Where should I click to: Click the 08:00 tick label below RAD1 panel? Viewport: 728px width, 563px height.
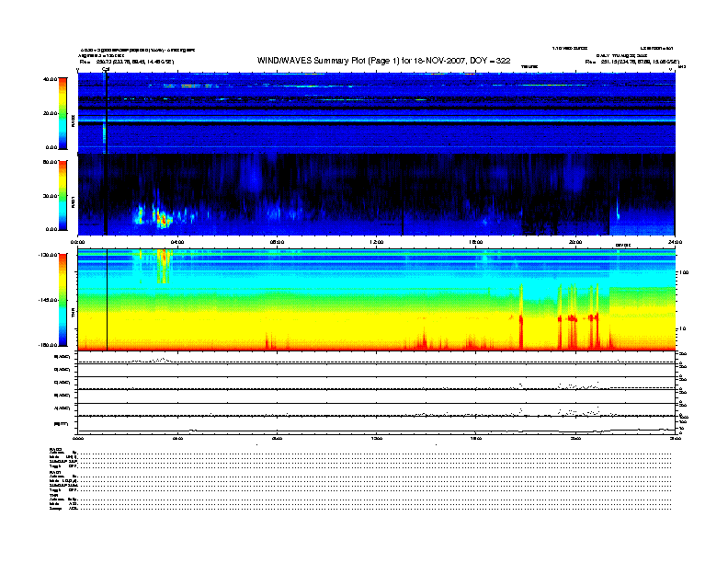(277, 242)
